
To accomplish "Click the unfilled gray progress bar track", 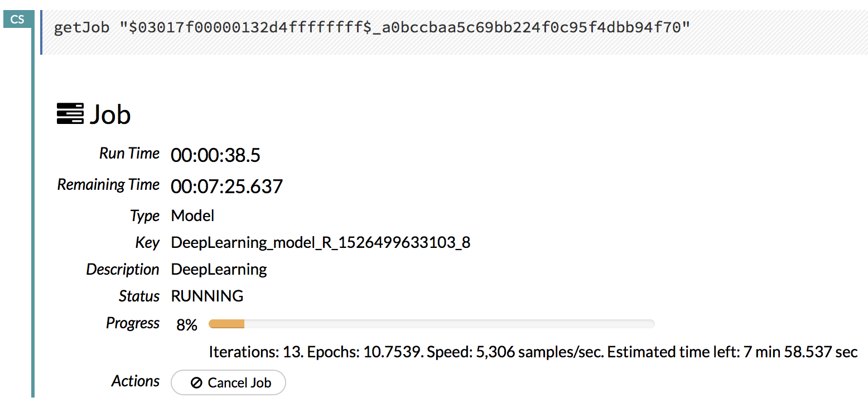I will pyautogui.click(x=449, y=324).
